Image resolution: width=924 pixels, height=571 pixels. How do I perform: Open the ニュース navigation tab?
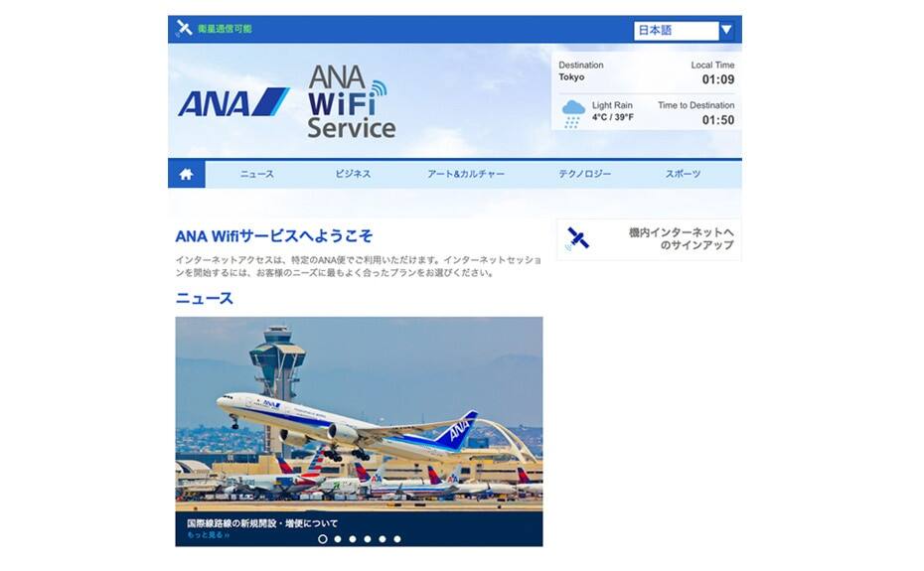257,175
